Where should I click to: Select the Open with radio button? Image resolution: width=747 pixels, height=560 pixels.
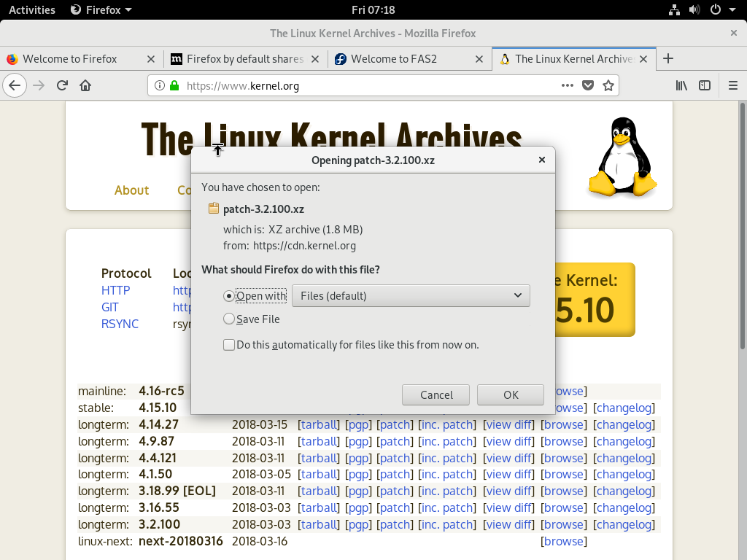pyautogui.click(x=228, y=296)
